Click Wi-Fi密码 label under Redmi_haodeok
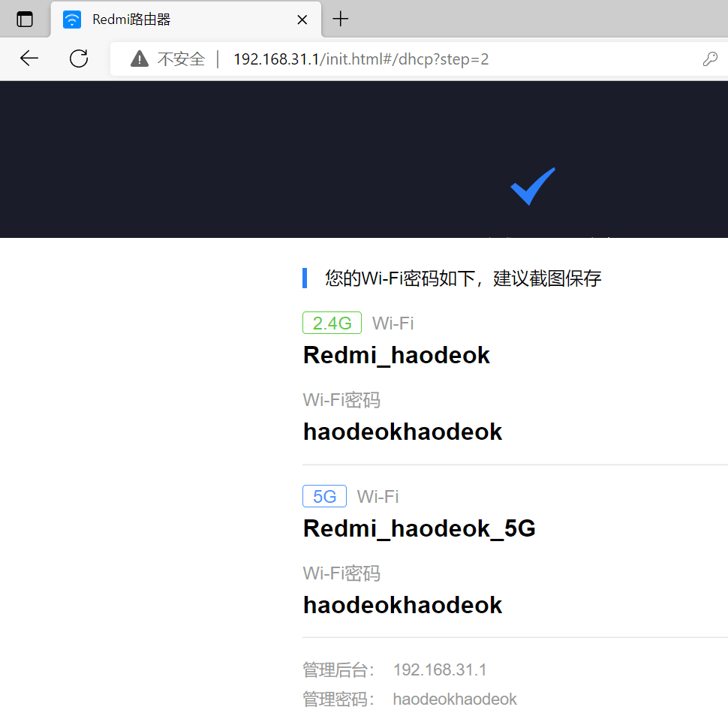This screenshot has width=728, height=725. click(341, 400)
